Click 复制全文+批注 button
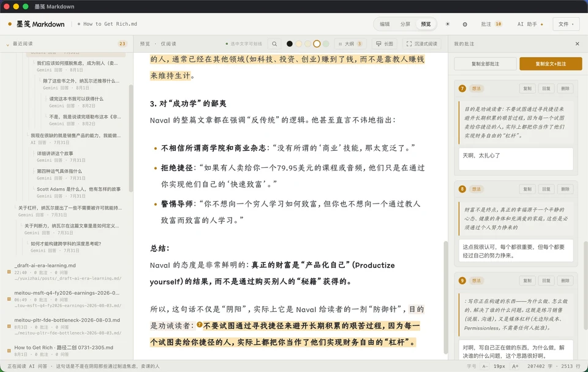The image size is (588, 372). [x=551, y=64]
